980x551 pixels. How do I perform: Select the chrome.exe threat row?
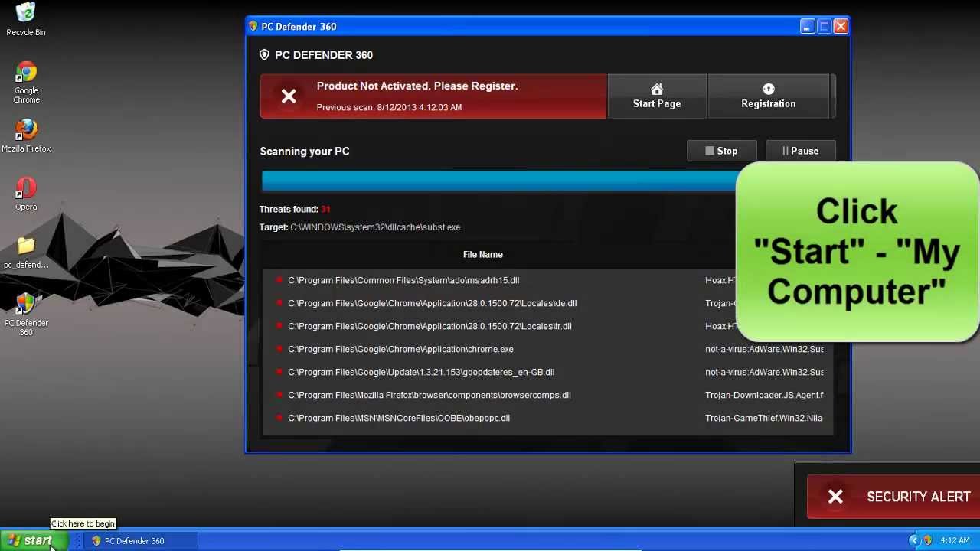pyautogui.click(x=547, y=349)
